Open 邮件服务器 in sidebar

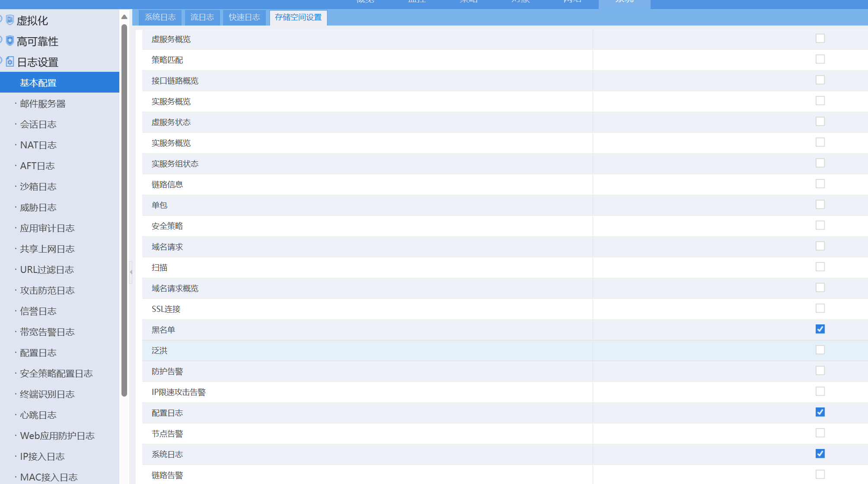pos(43,104)
